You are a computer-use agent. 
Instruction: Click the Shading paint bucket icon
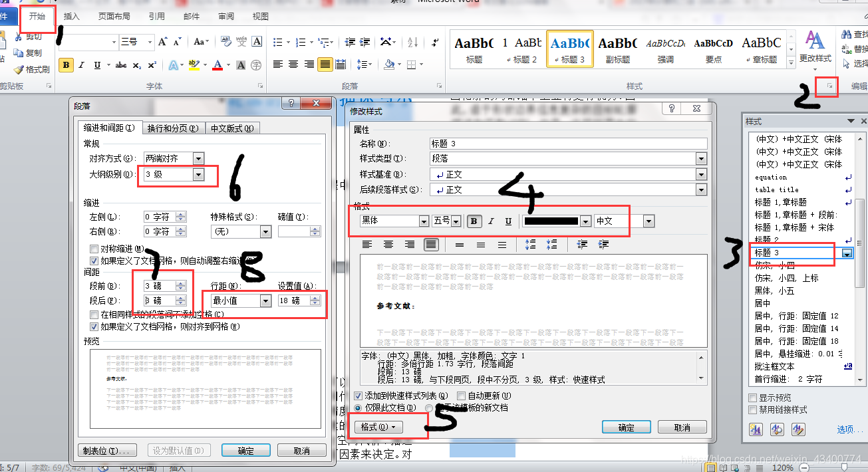tap(390, 65)
